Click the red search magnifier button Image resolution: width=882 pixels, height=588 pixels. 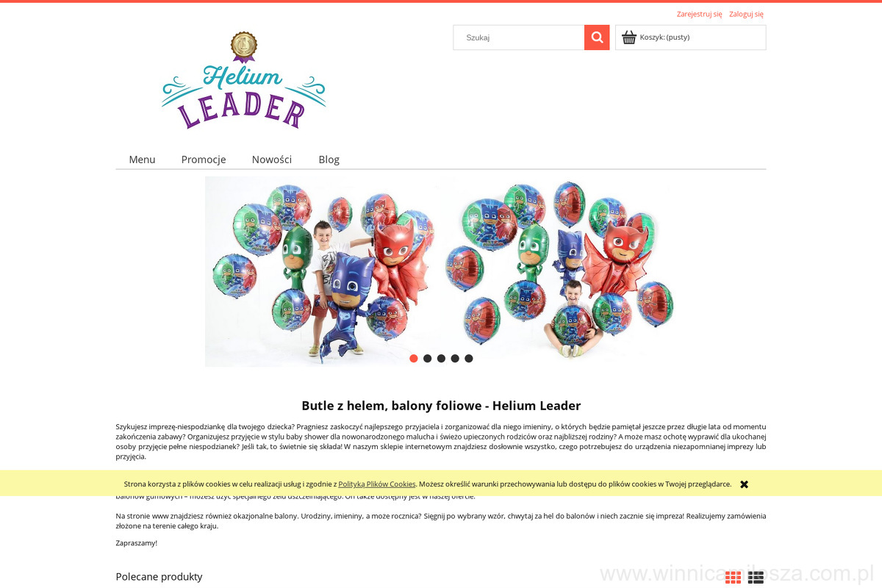click(x=597, y=37)
